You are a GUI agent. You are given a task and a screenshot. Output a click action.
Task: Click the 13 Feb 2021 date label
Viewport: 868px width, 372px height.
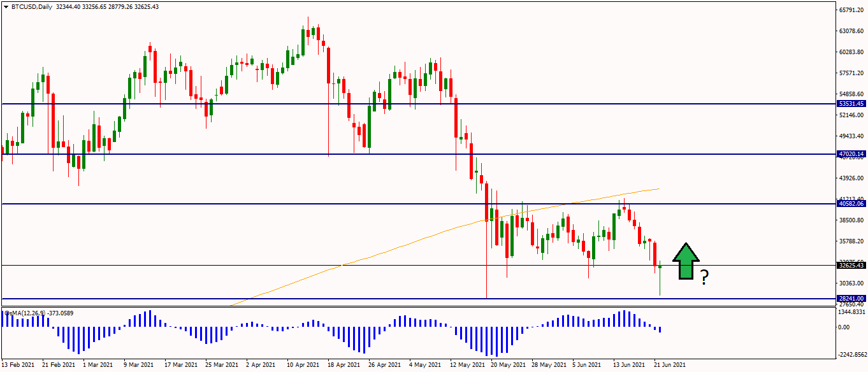(19, 365)
